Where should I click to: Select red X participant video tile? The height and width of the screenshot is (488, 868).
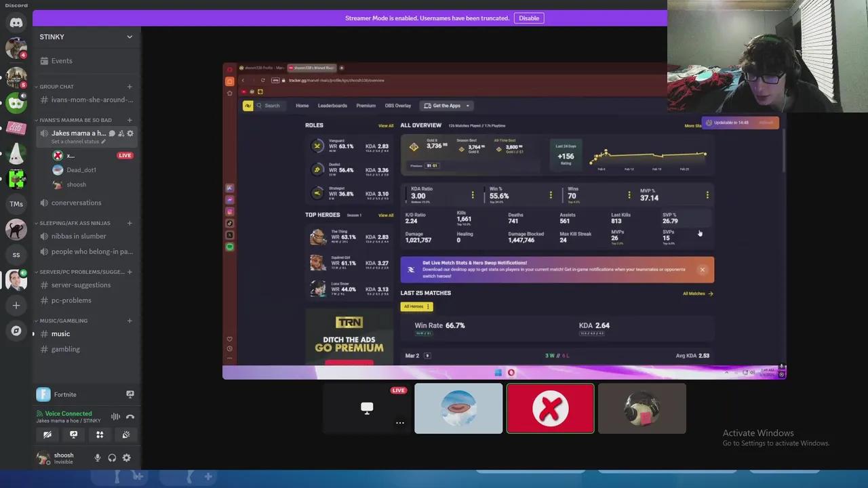pyautogui.click(x=550, y=409)
